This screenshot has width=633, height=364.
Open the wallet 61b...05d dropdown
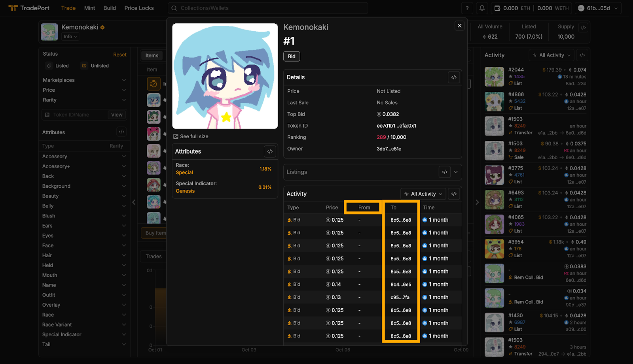click(x=597, y=8)
